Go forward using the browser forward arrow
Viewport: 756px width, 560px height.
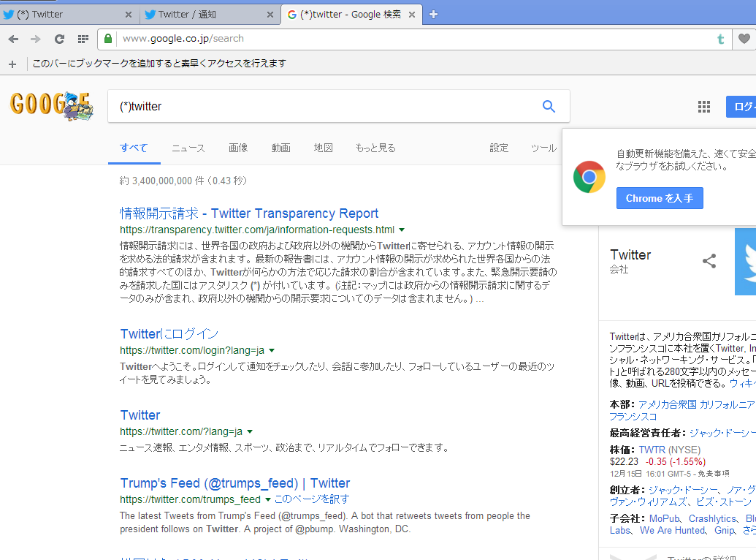tap(36, 39)
